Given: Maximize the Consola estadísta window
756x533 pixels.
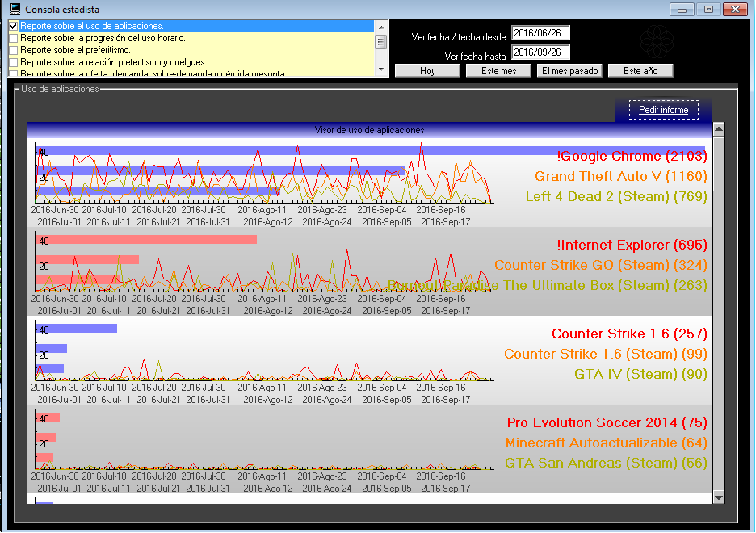Looking at the screenshot, I should [x=708, y=10].
